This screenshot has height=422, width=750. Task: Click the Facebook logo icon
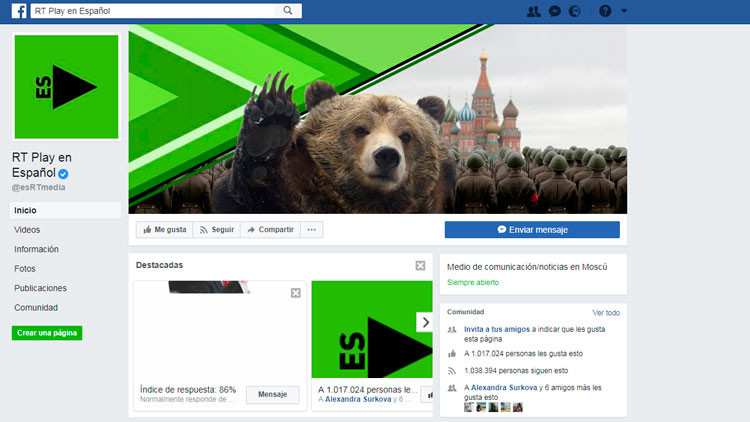tap(19, 11)
